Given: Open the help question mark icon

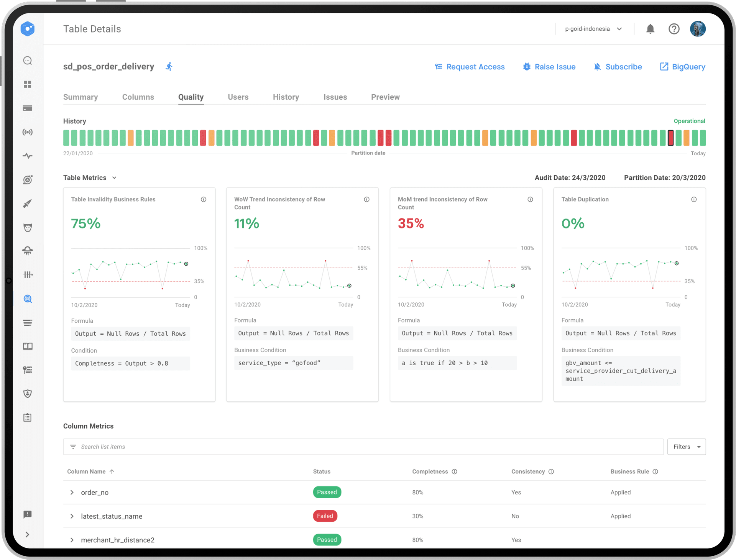Looking at the screenshot, I should (674, 29).
